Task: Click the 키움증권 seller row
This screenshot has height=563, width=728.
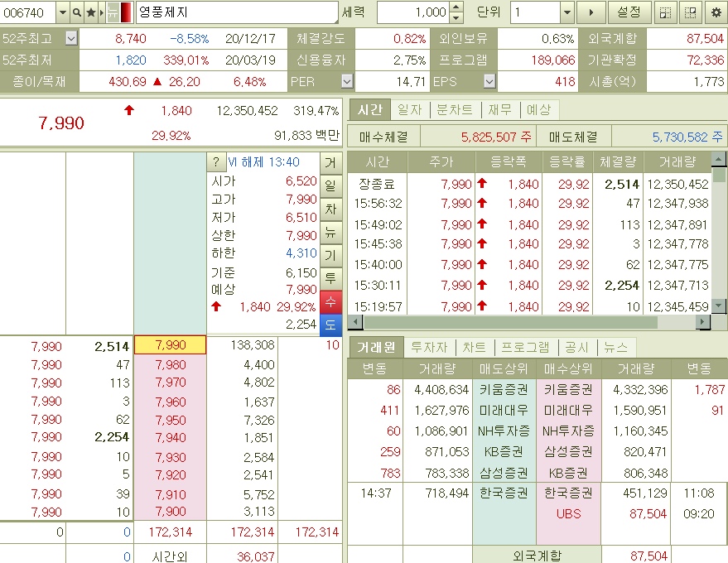Action: [504, 389]
